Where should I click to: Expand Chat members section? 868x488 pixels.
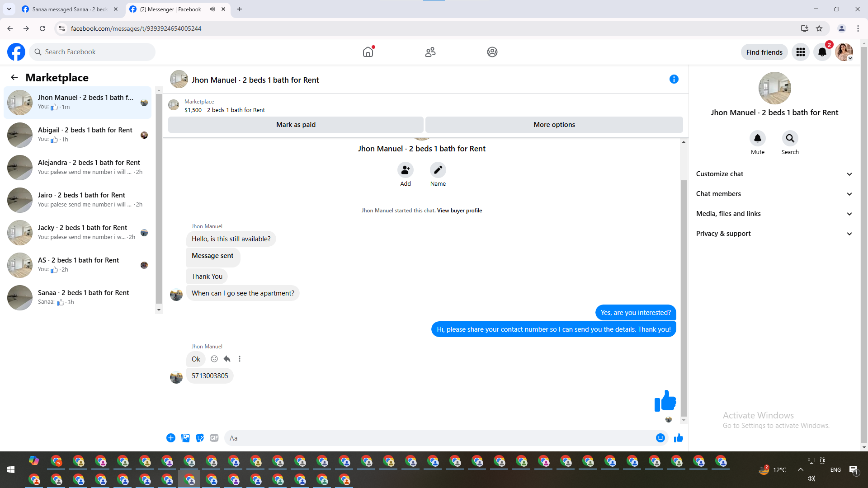(774, 194)
